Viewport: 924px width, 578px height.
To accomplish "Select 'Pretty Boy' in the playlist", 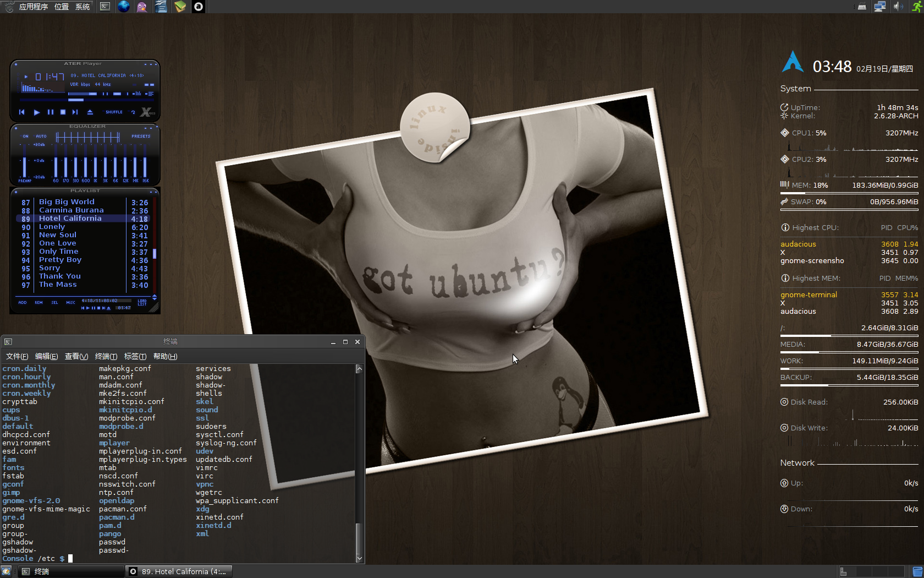I will [x=60, y=260].
